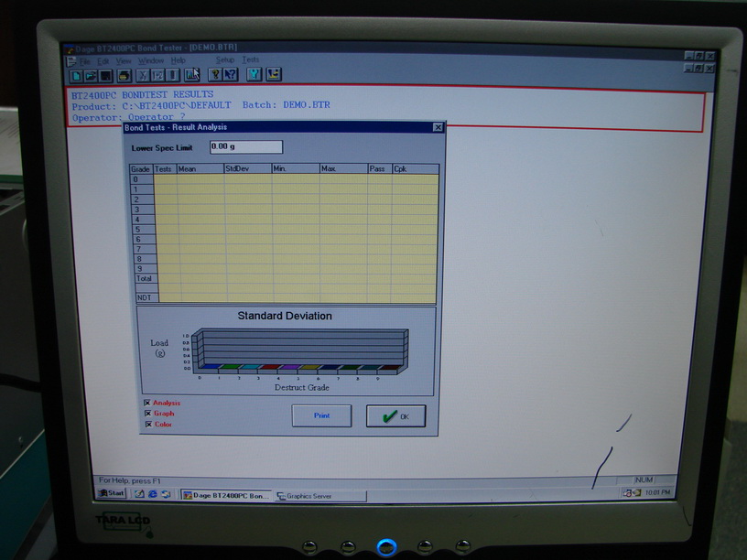Click the third quick launch icon beside Internet Explorer
This screenshot has width=747, height=560.
(x=166, y=494)
